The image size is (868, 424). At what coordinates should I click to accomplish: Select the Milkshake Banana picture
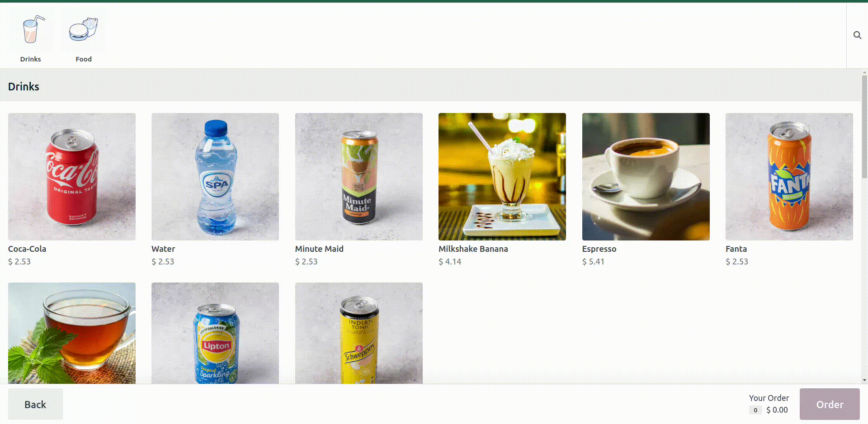pos(502,177)
